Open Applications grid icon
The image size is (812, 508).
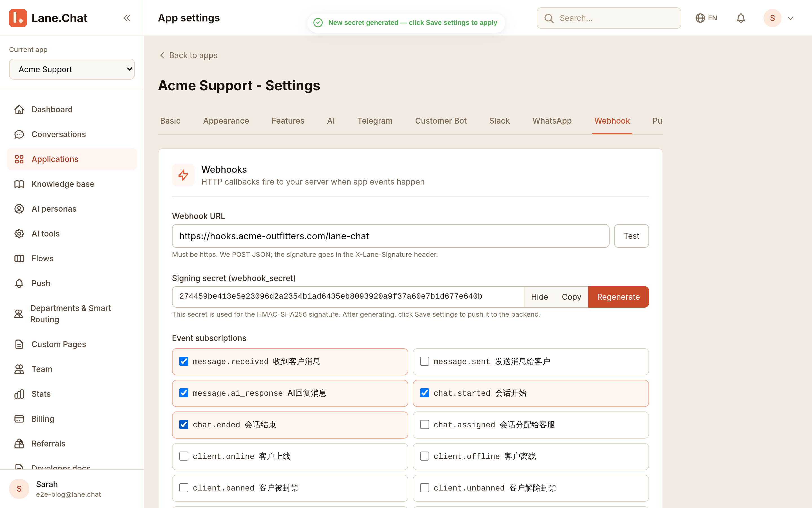click(19, 159)
